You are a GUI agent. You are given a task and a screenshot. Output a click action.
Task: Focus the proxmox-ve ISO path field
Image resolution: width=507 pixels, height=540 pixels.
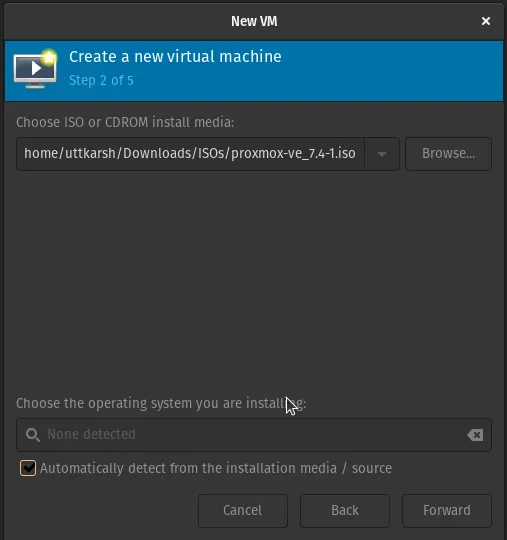tap(190, 154)
